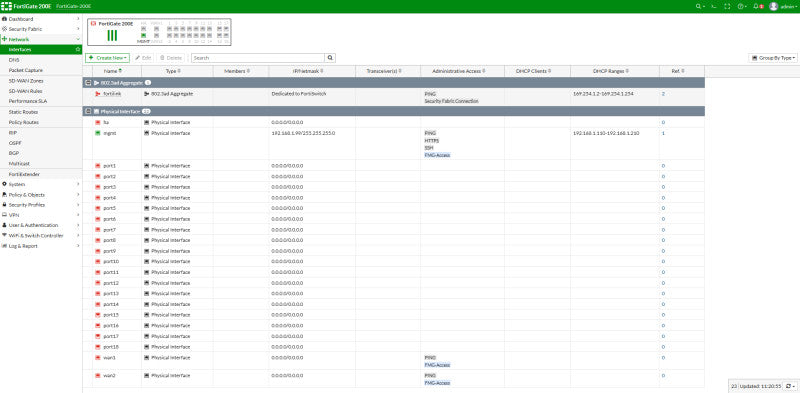Expand the Security Profiles menu
This screenshot has width=800, height=393.
pyautogui.click(x=41, y=205)
